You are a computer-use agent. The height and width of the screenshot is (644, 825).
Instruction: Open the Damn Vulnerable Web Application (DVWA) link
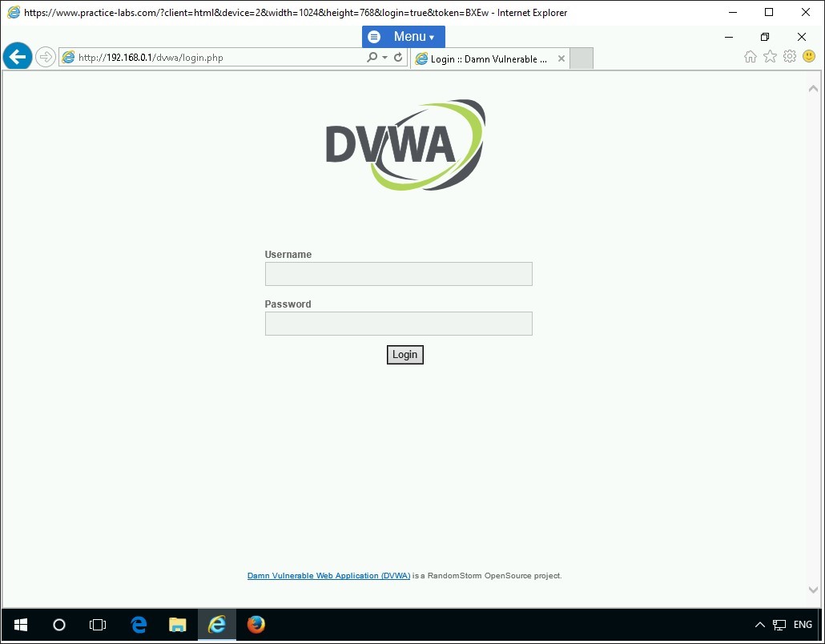329,576
